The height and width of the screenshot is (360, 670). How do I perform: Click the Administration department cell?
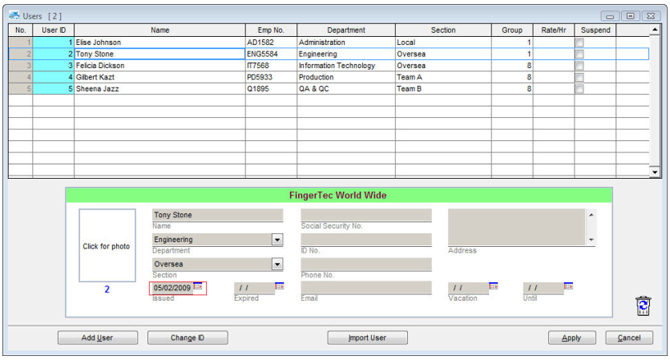coord(346,42)
